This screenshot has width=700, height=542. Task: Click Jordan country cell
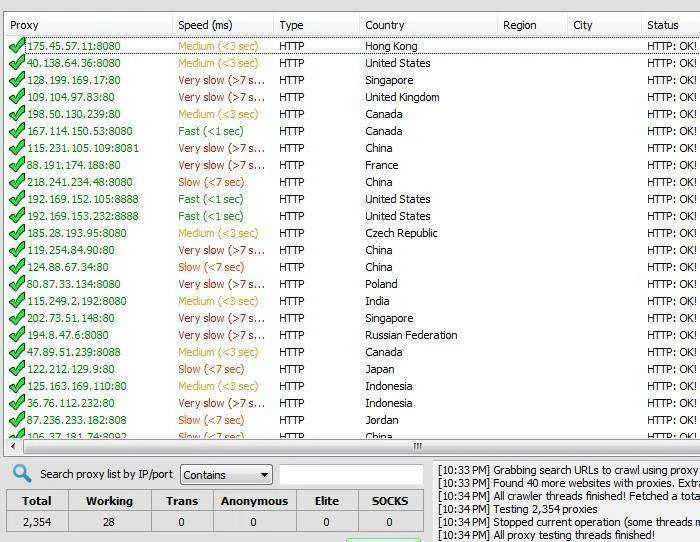pos(382,420)
